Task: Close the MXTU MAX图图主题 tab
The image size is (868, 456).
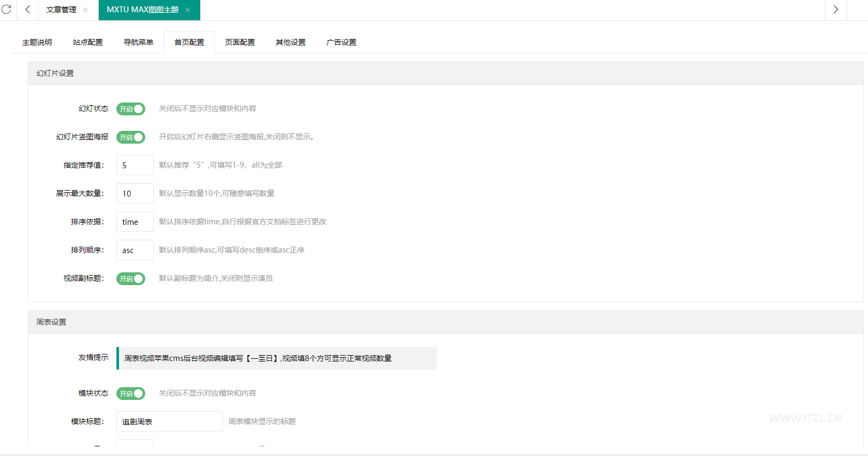Action: pyautogui.click(x=188, y=10)
